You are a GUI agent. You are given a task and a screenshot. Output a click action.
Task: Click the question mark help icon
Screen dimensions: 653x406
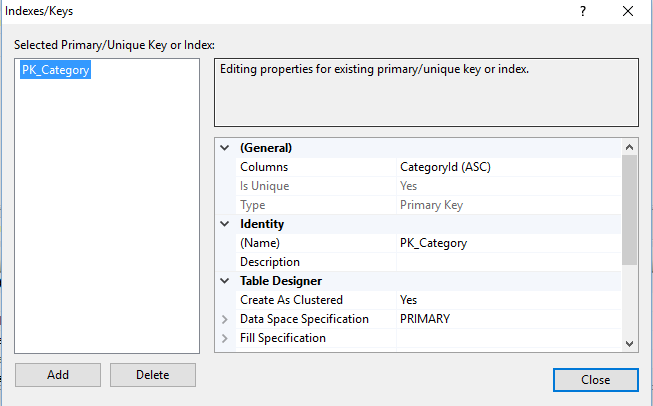coord(581,11)
